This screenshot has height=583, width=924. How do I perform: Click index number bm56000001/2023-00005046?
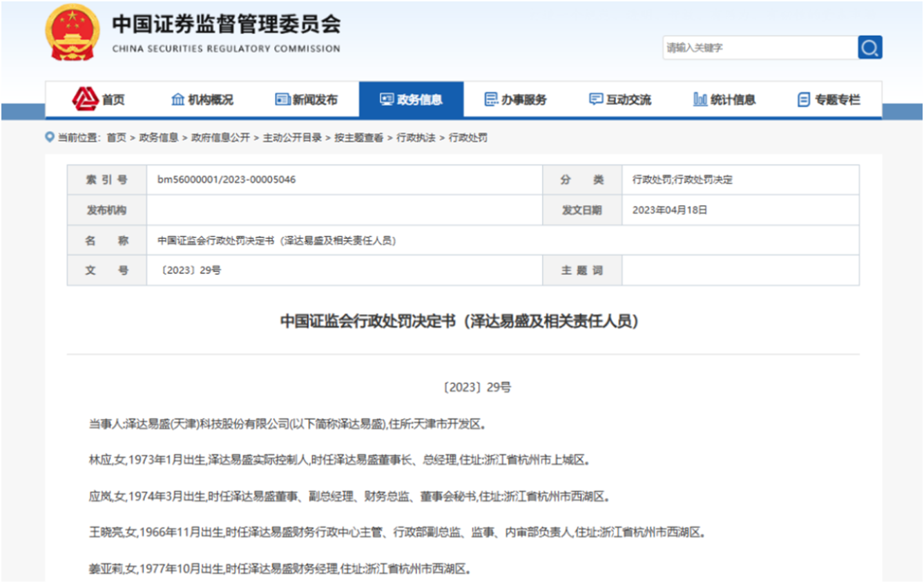(x=227, y=180)
